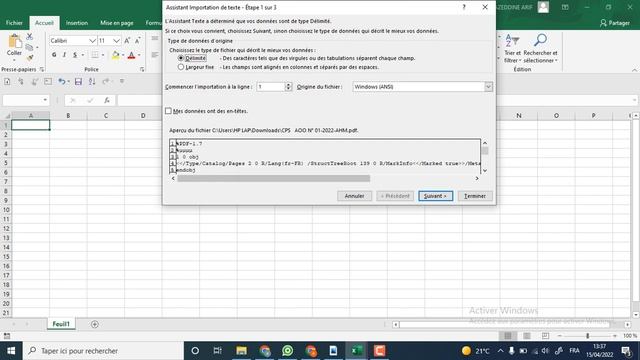The width and height of the screenshot is (640, 360).
Task: Select the Largeur fixe radio button
Action: click(x=181, y=67)
